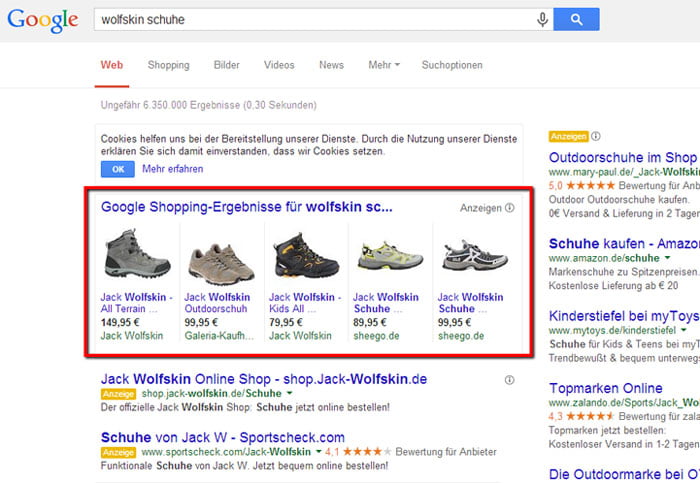Open the black and yellow Kids boot image
Viewport: 700px width, 483px height.
pos(305,255)
